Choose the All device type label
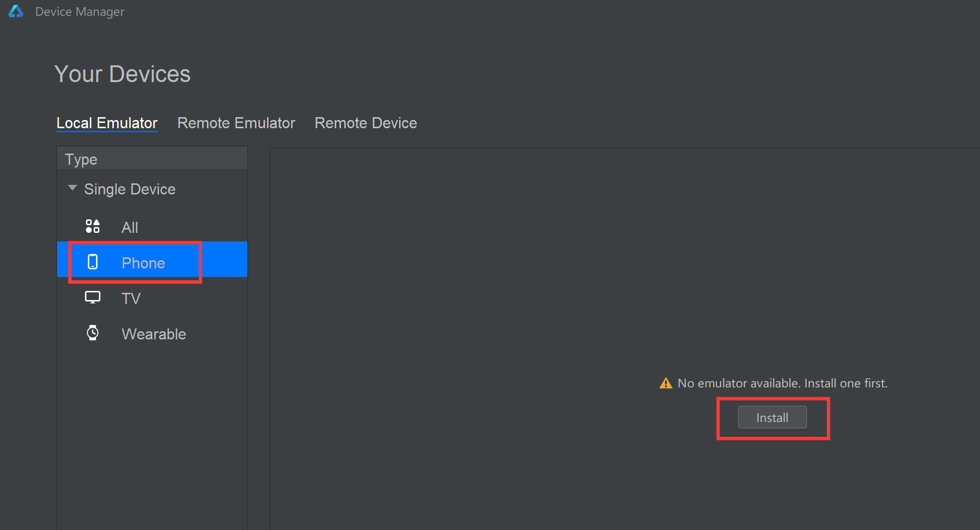The image size is (980, 530). pyautogui.click(x=130, y=228)
